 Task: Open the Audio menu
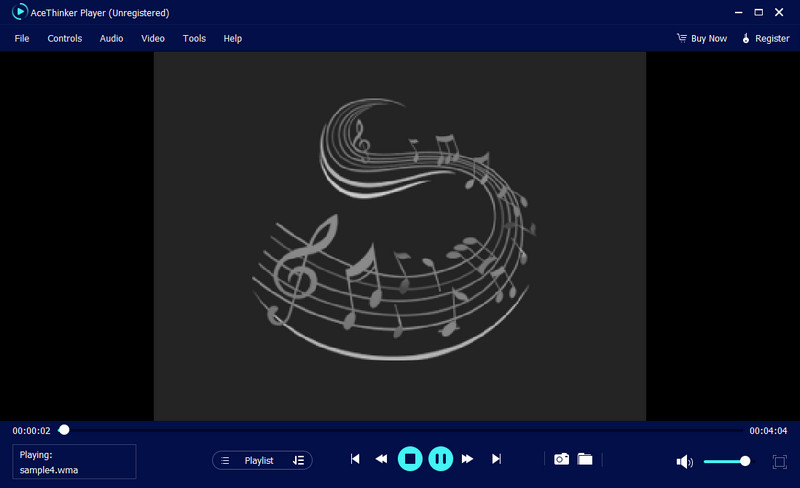(111, 38)
